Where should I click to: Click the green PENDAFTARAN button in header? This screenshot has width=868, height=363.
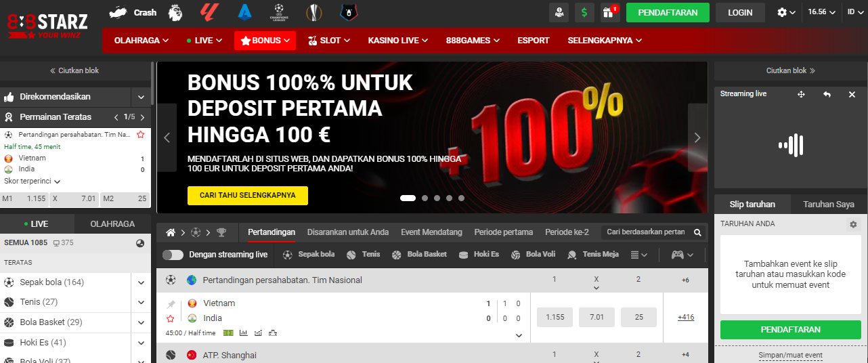click(x=668, y=12)
